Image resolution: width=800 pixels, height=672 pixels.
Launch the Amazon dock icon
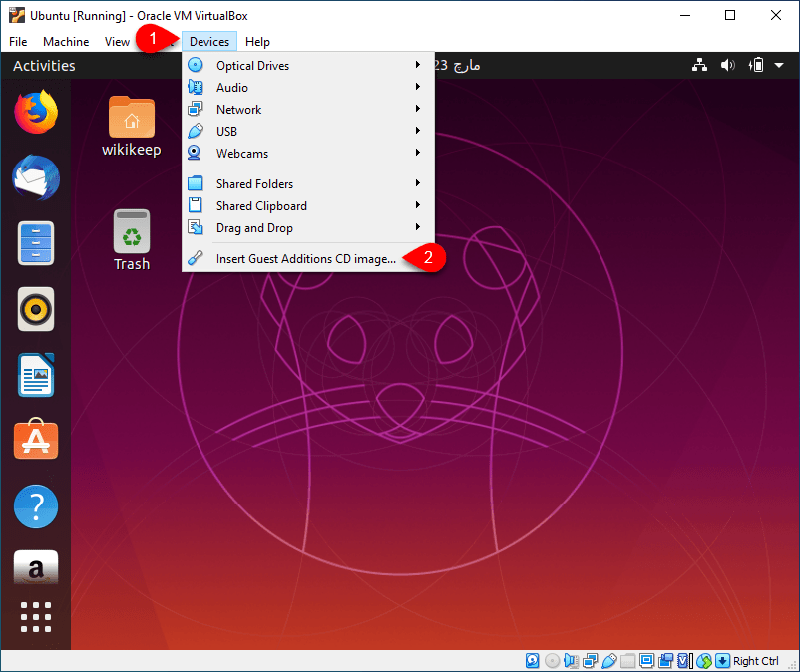(36, 567)
